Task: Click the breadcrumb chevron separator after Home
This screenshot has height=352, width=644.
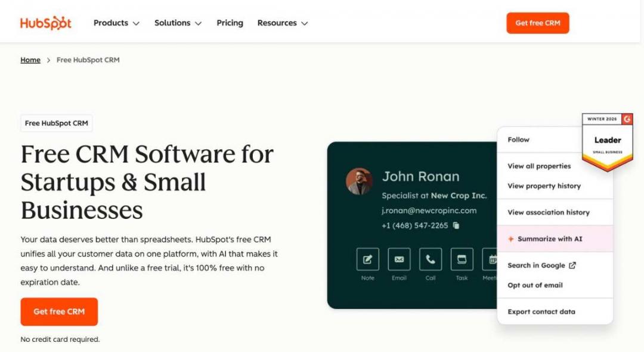Action: pyautogui.click(x=48, y=60)
